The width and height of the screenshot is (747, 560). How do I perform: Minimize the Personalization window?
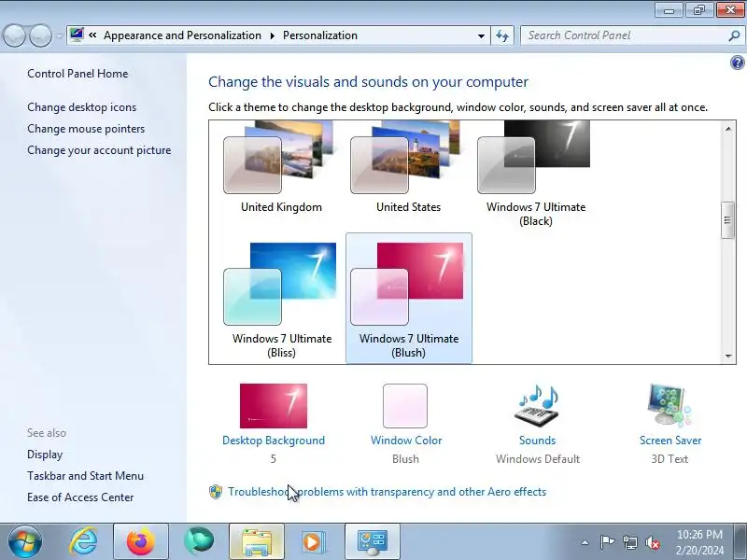[669, 10]
